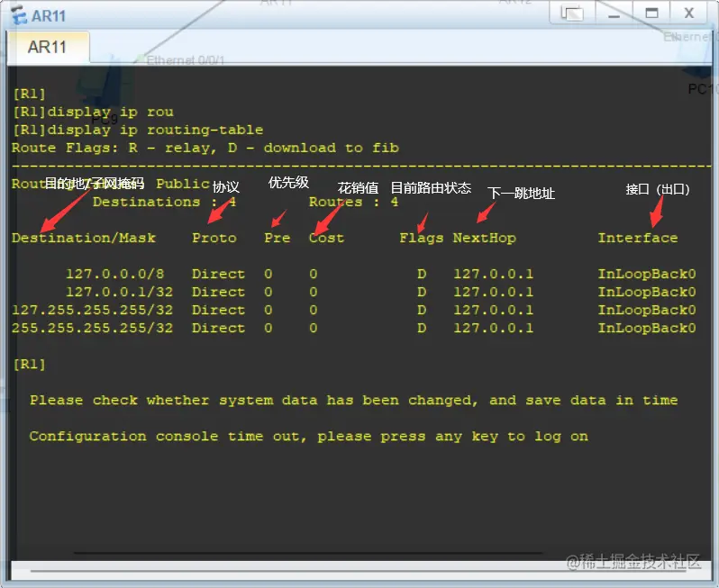Click the D flag in 127.0.0.1/32 row
The image size is (719, 588).
tap(422, 292)
